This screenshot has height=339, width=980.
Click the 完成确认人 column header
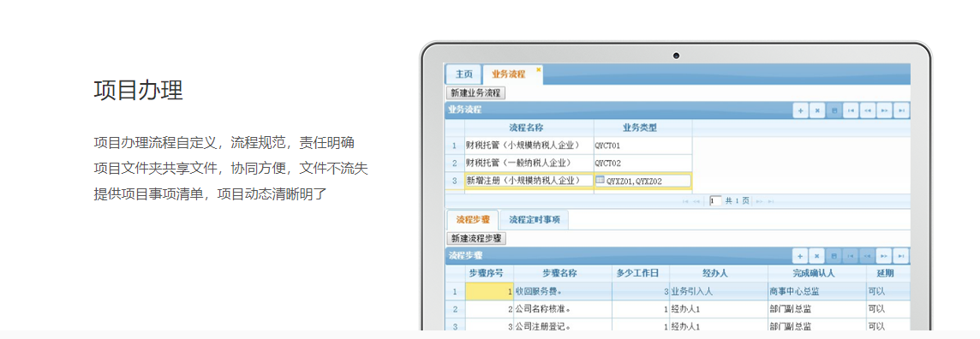pyautogui.click(x=817, y=273)
